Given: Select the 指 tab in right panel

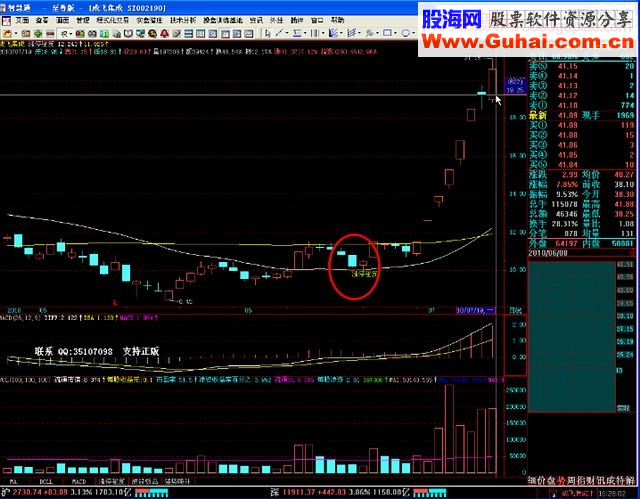Looking at the screenshot, I should pyautogui.click(x=581, y=481).
